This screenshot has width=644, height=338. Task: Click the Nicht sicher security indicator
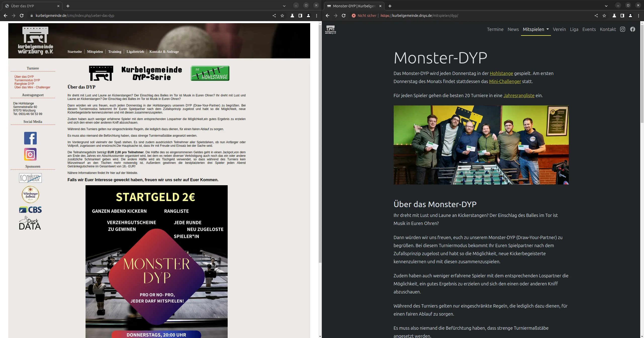click(364, 16)
